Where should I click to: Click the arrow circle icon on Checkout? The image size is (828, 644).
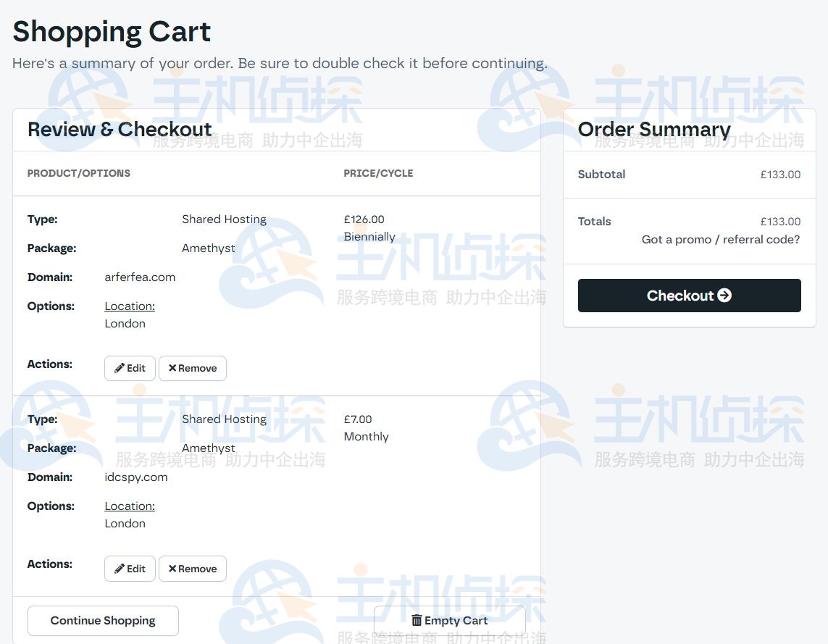click(x=724, y=296)
